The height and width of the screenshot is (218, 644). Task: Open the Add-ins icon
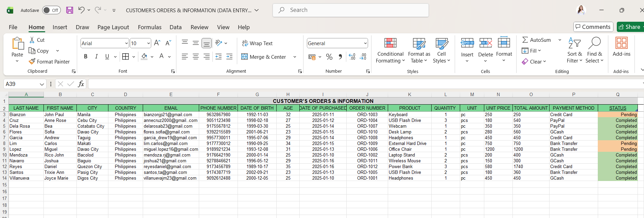[x=621, y=47]
